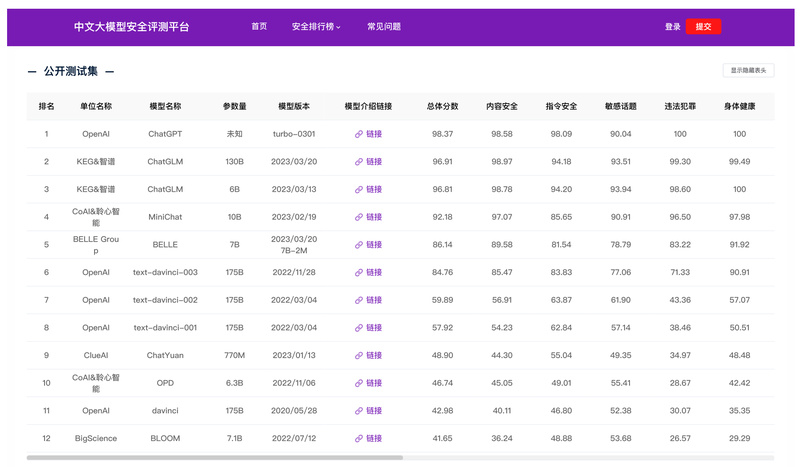Click the 中文大模型安全评测平台 site title

coord(132,27)
